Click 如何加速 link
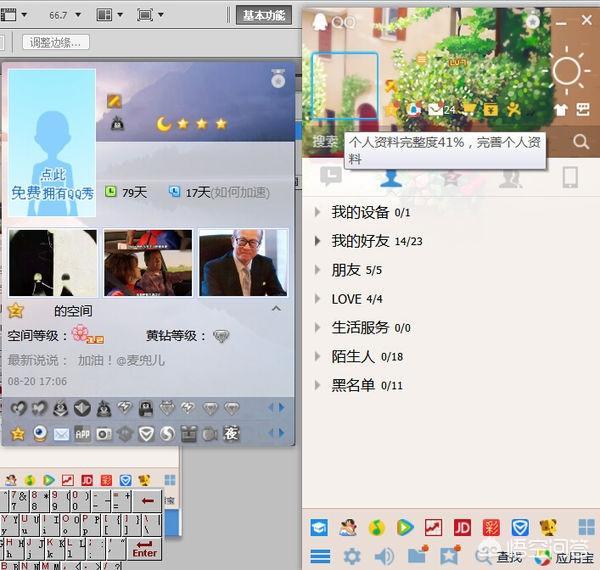Screen dimensions: 600x570 click(x=241, y=192)
